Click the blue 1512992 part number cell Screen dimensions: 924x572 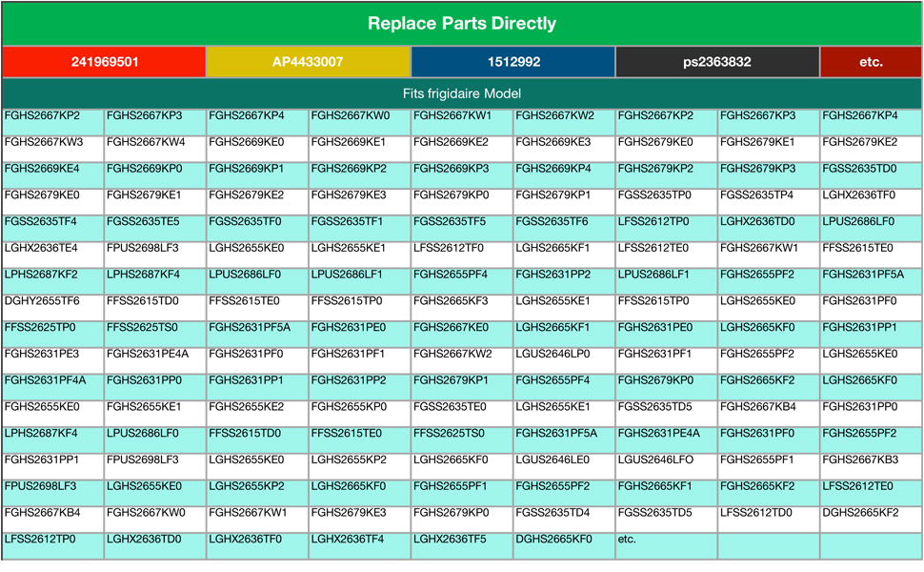pyautogui.click(x=513, y=62)
